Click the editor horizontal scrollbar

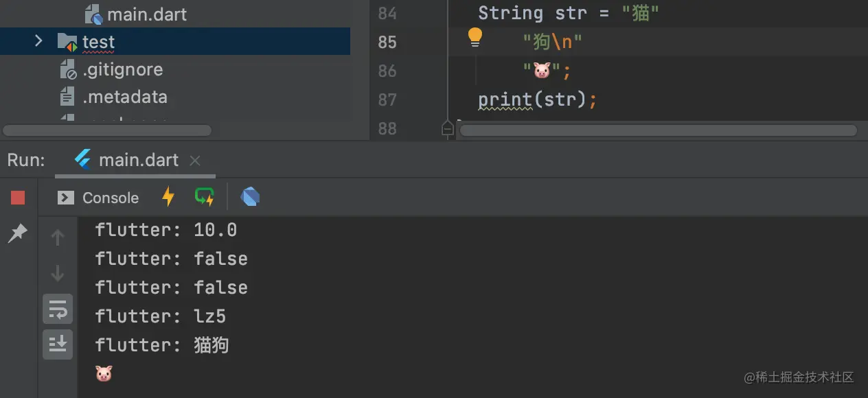point(657,130)
